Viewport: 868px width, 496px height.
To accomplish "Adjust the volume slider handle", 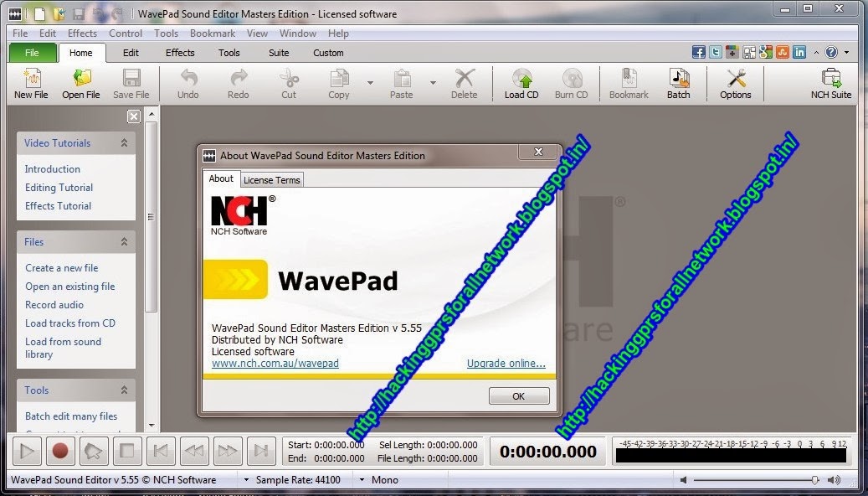I will click(x=815, y=480).
